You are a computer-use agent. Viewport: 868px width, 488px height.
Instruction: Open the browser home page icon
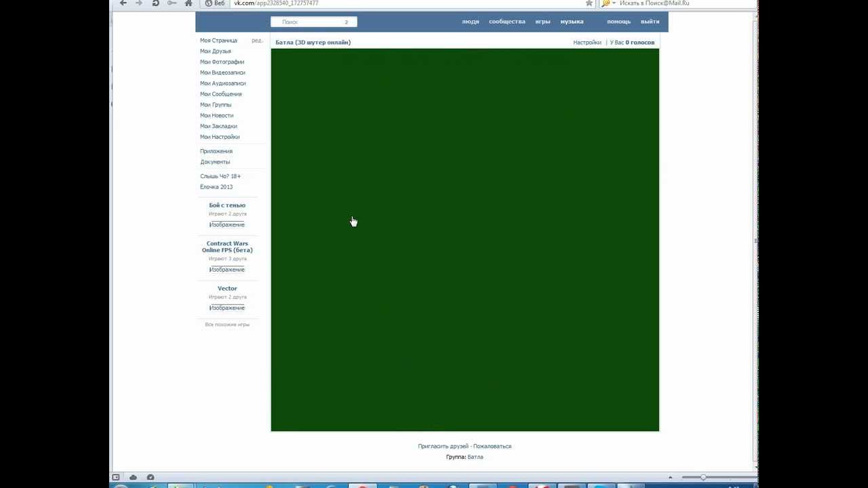click(x=189, y=3)
